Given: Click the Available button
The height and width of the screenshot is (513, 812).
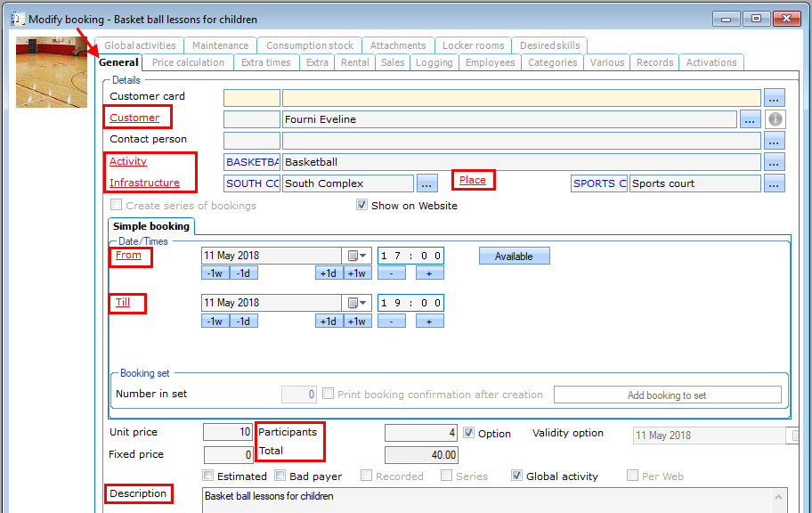Looking at the screenshot, I should point(515,256).
